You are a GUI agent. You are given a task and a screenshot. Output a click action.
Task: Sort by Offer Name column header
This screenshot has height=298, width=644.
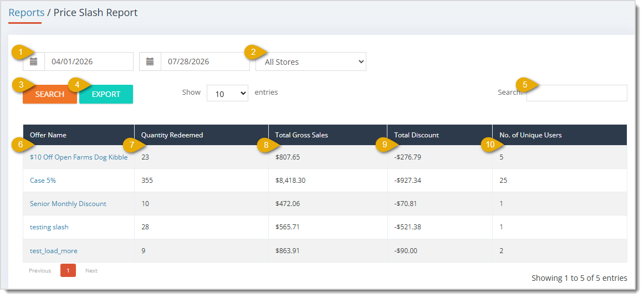pyautogui.click(x=79, y=135)
